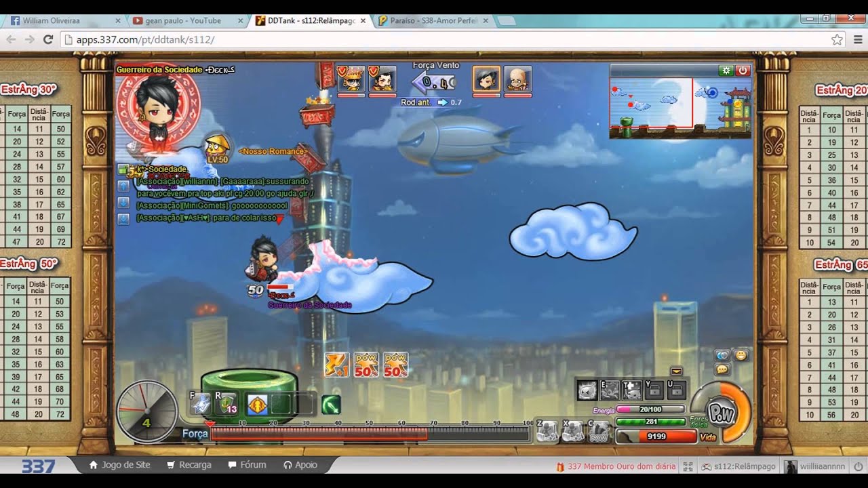Activate the first POW 50% skill
The height and width of the screenshot is (488, 868).
[x=366, y=365]
